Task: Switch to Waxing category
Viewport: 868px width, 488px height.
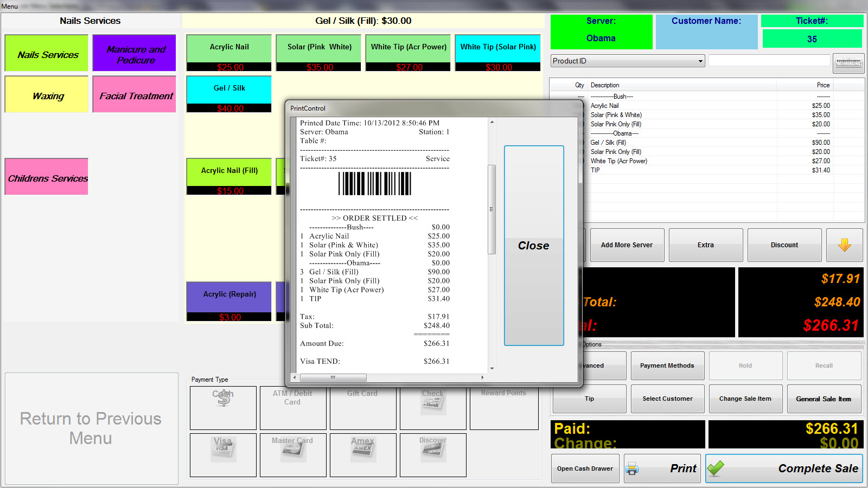Action: [47, 95]
